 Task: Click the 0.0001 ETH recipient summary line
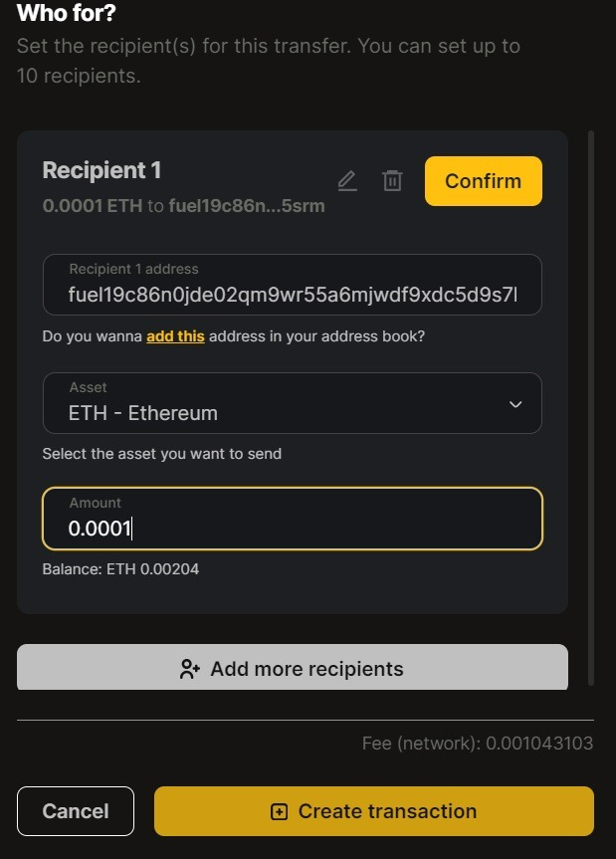(x=183, y=207)
